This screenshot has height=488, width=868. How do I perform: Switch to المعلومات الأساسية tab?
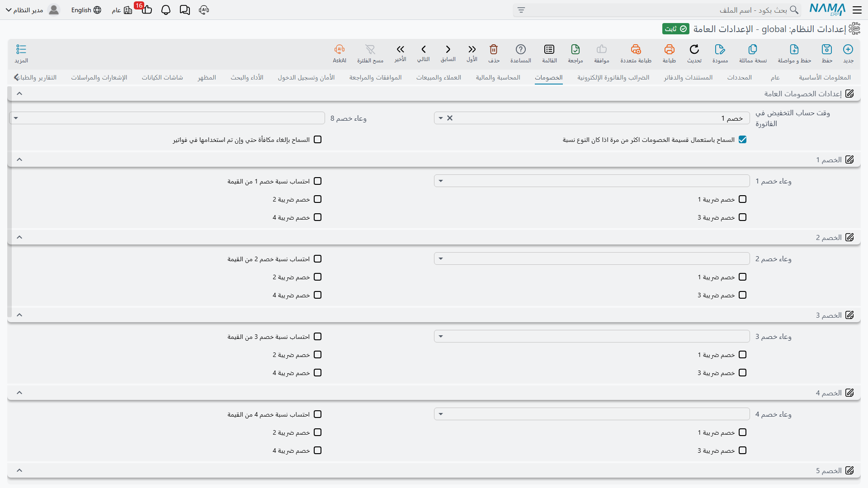coord(825,78)
